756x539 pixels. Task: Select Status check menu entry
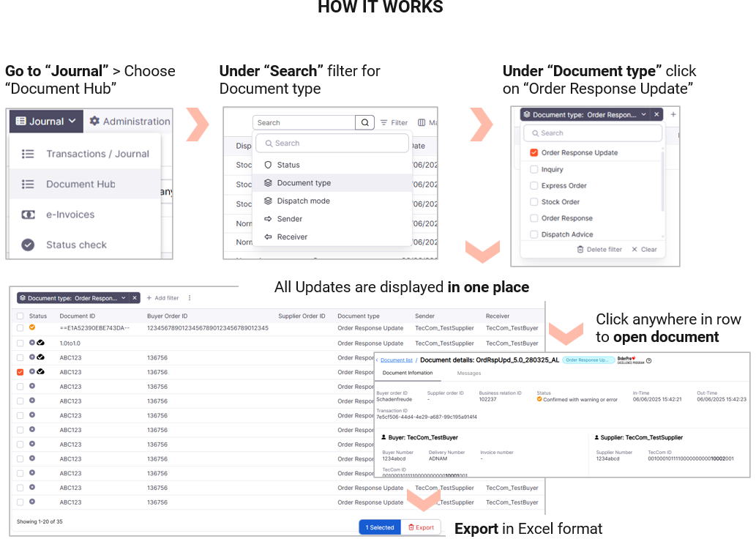pos(85,245)
